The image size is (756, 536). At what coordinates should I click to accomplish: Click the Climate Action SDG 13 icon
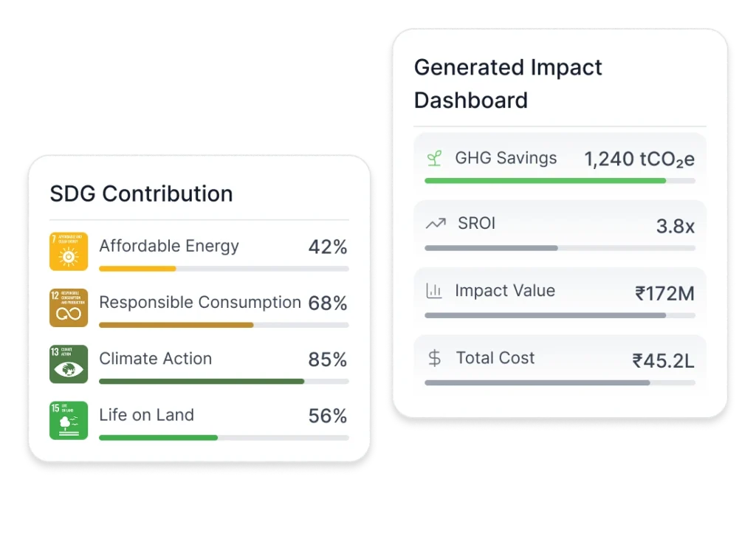point(69,364)
